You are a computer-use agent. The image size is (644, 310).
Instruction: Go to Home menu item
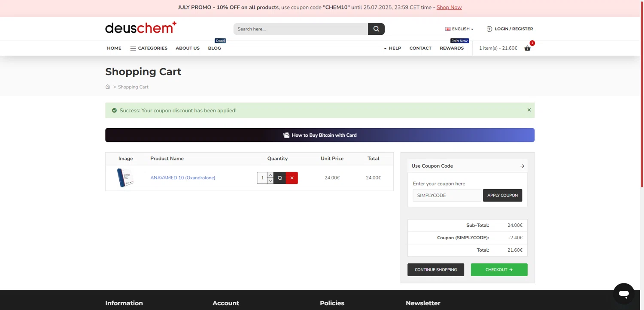pos(114,48)
